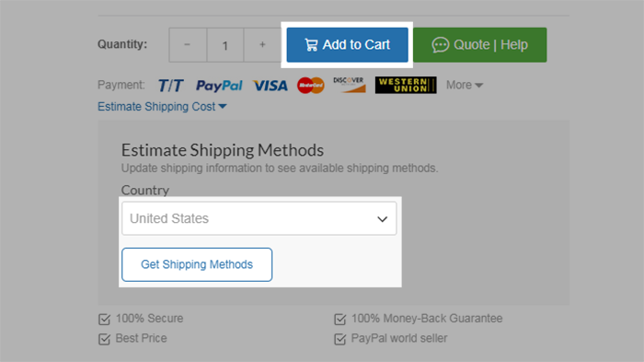
Task: Click the green Quote | Help button
Action: (x=479, y=45)
